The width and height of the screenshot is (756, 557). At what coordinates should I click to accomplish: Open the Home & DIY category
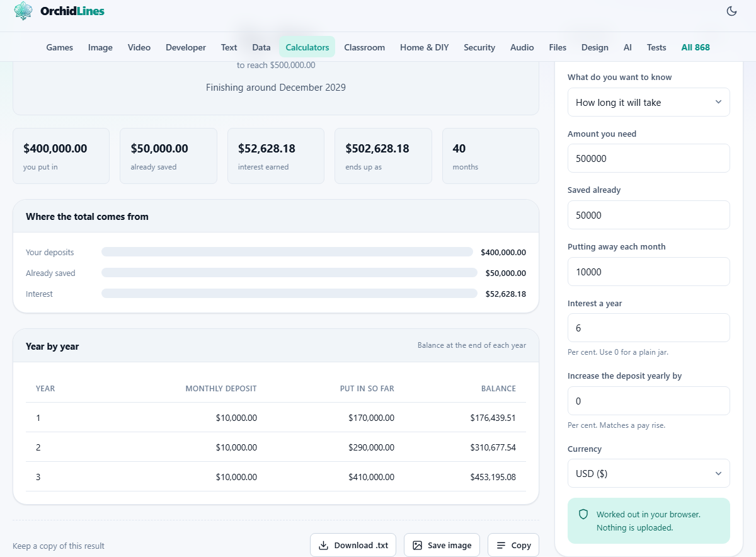(425, 47)
